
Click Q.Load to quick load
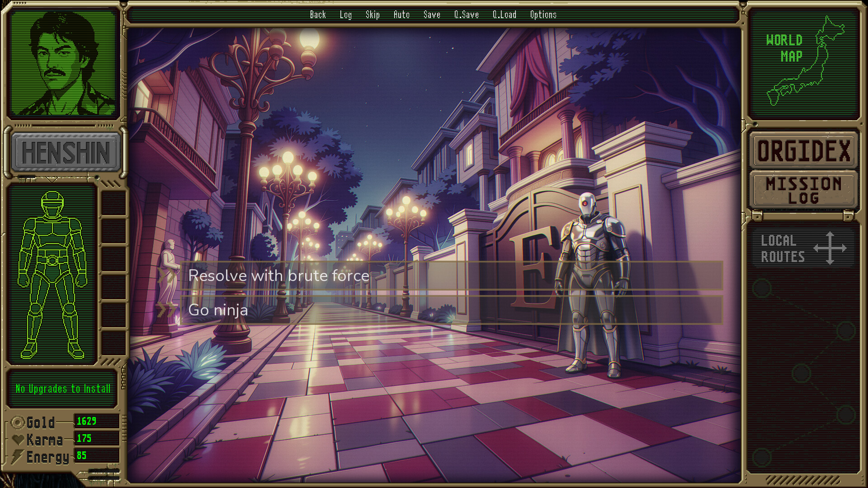pos(505,15)
